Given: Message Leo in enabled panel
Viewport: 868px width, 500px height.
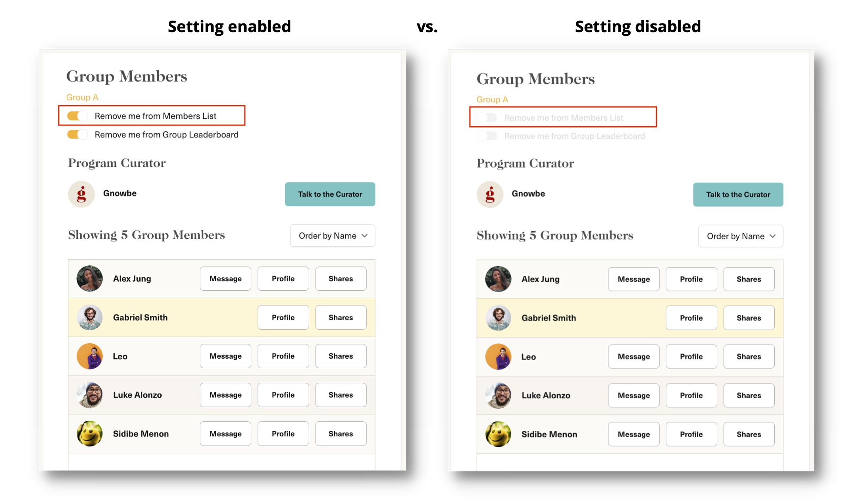Looking at the screenshot, I should point(225,356).
